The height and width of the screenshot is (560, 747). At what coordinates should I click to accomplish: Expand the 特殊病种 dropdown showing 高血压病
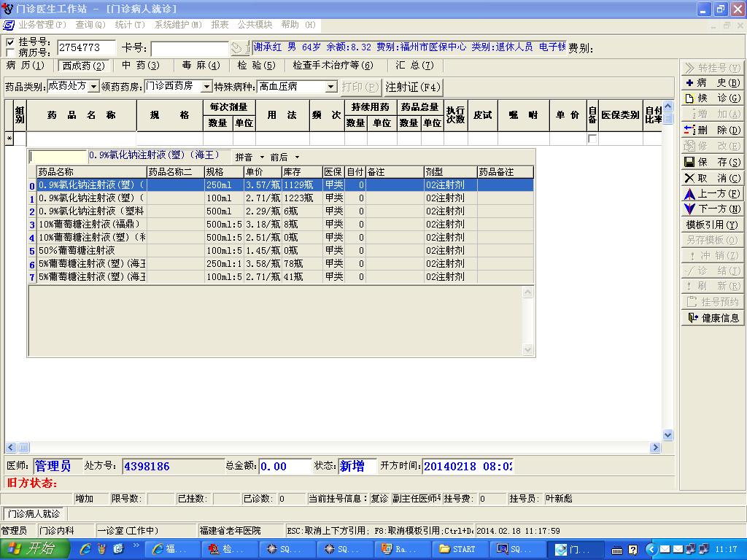(x=330, y=87)
